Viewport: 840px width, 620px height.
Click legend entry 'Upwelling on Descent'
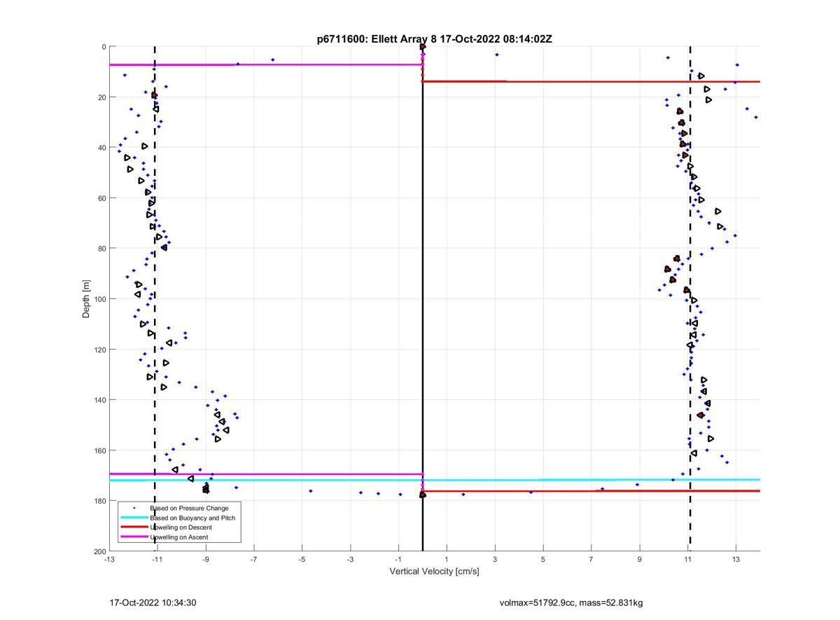181,528
